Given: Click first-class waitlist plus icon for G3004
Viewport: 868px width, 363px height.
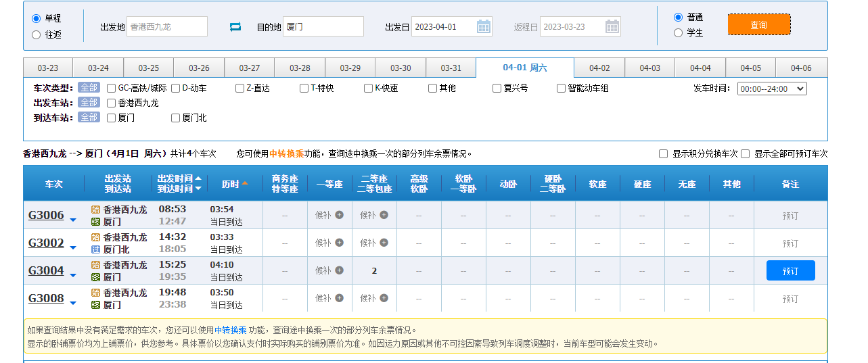Looking at the screenshot, I should [340, 270].
